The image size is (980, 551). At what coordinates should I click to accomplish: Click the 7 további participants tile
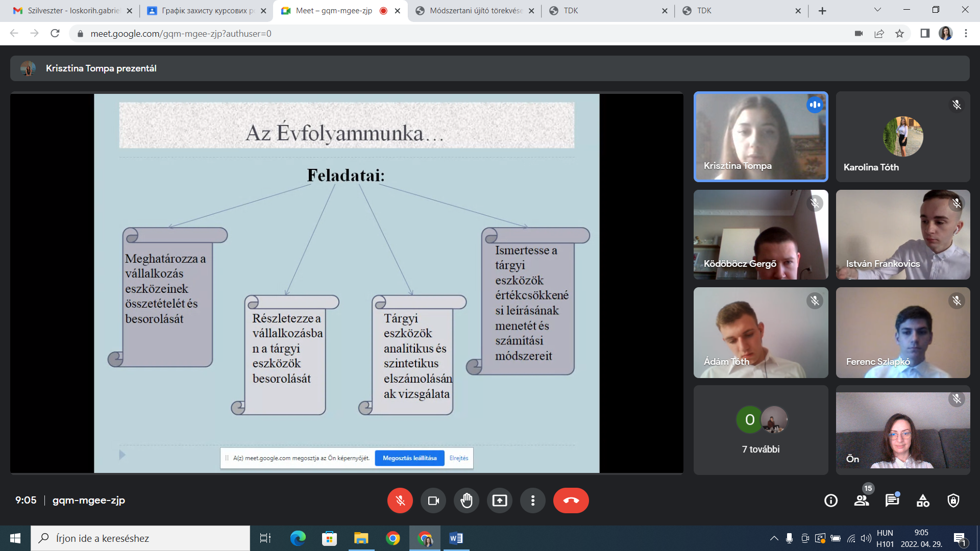(761, 430)
